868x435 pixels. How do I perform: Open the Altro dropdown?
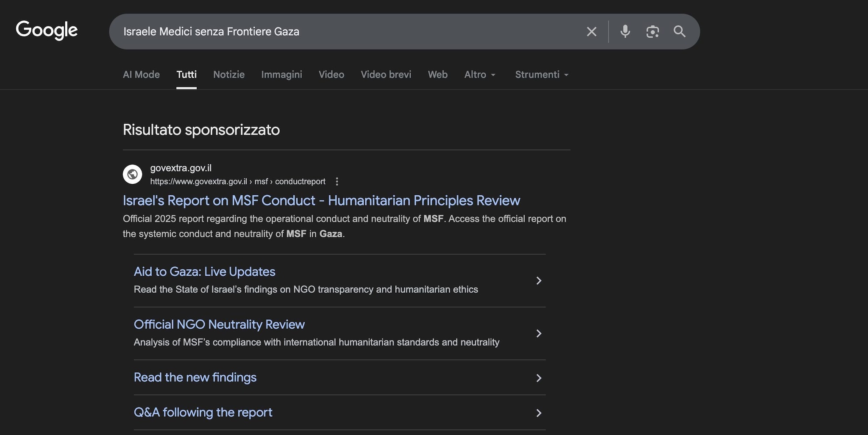coord(479,75)
